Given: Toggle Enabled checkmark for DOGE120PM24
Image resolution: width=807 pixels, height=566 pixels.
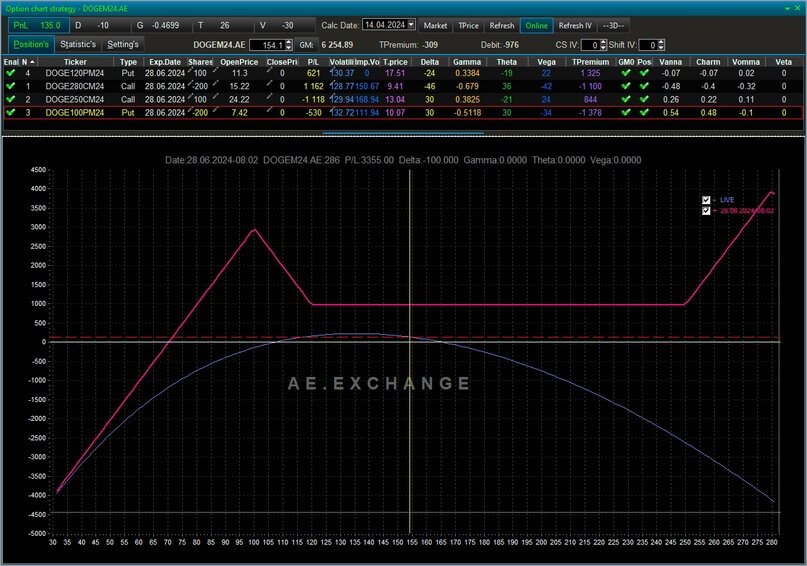Looking at the screenshot, I should click(x=10, y=73).
